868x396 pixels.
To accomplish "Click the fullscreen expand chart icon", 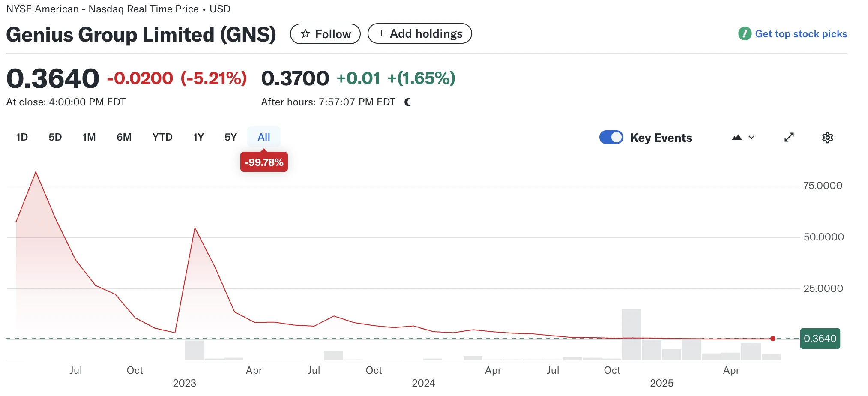I will pyautogui.click(x=789, y=137).
